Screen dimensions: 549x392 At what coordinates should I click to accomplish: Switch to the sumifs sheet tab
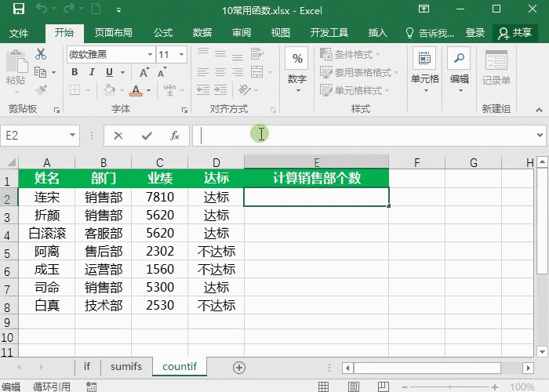[126, 366]
